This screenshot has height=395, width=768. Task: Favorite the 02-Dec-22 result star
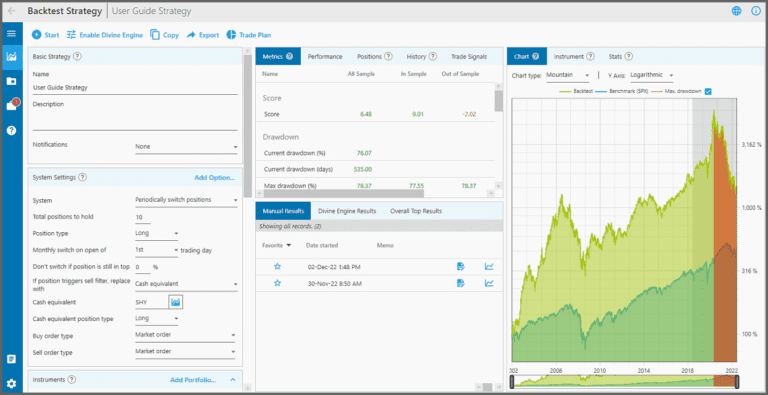[277, 267]
